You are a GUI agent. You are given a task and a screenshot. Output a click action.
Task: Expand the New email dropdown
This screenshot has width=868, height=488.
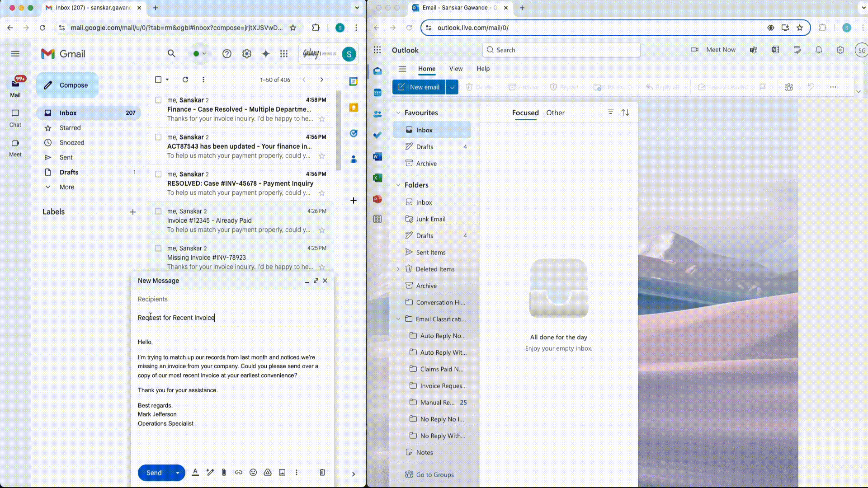452,87
